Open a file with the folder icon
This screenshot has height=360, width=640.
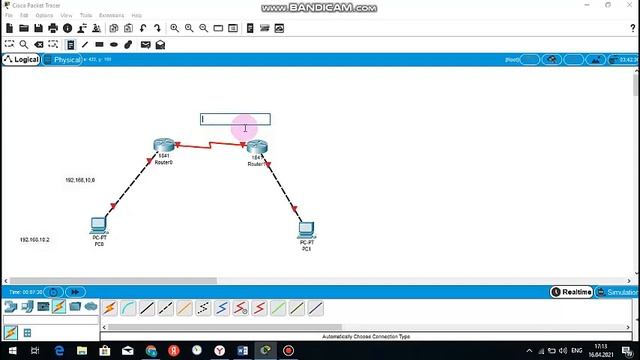tap(24, 28)
